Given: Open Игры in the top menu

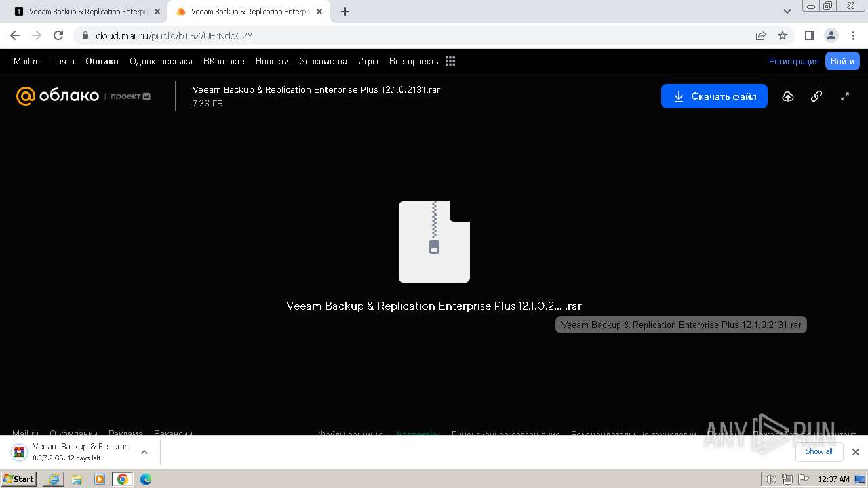Looking at the screenshot, I should tap(368, 61).
